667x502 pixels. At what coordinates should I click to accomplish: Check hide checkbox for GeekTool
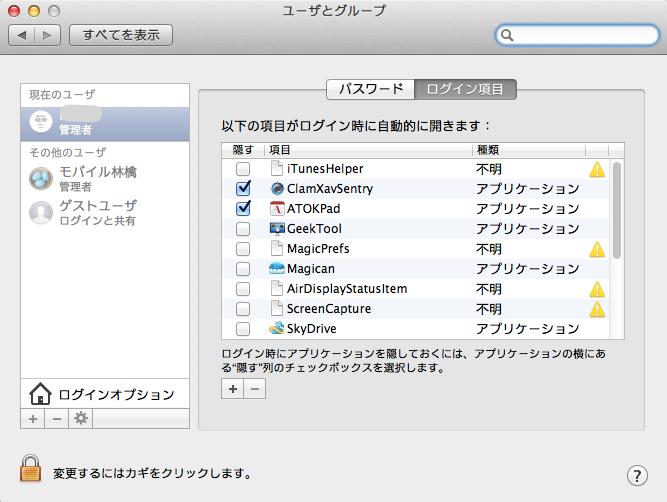point(243,229)
